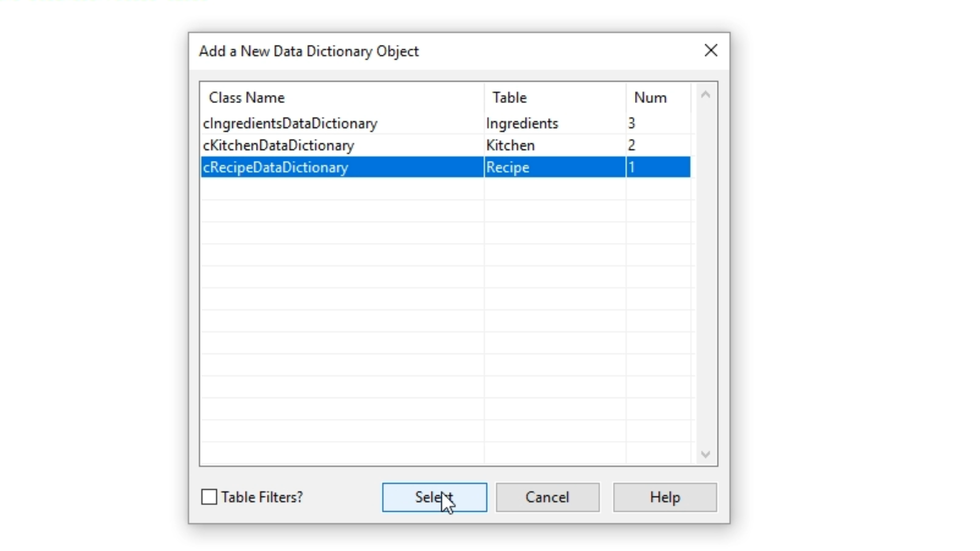
Task: Close the Add Data Dictionary dialog
Action: click(710, 51)
